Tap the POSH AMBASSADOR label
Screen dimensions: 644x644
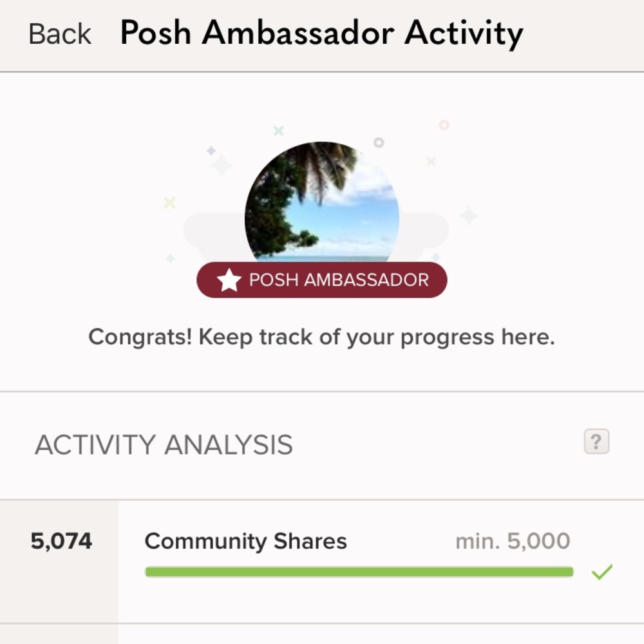[339, 279]
